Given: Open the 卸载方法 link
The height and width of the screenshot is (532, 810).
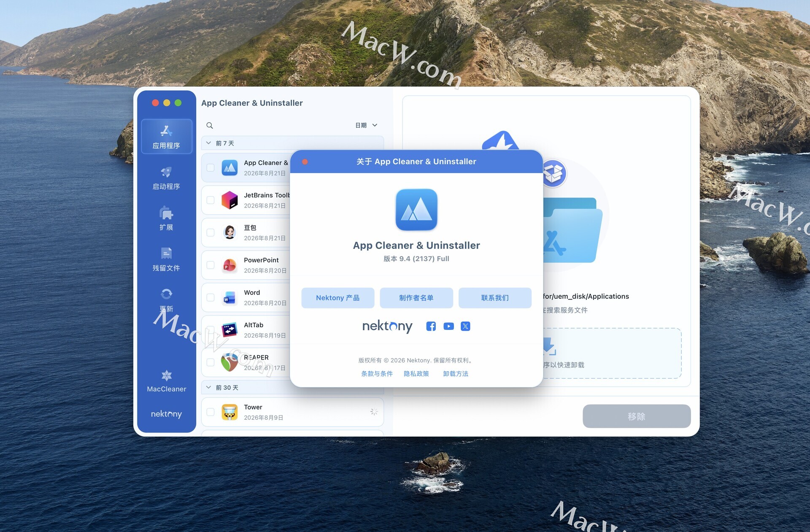Looking at the screenshot, I should 456,374.
